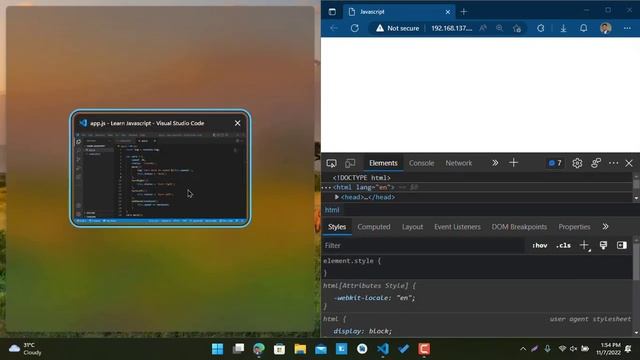This screenshot has width=640, height=360.
Task: Open the Windows Start menu
Action: click(218, 349)
